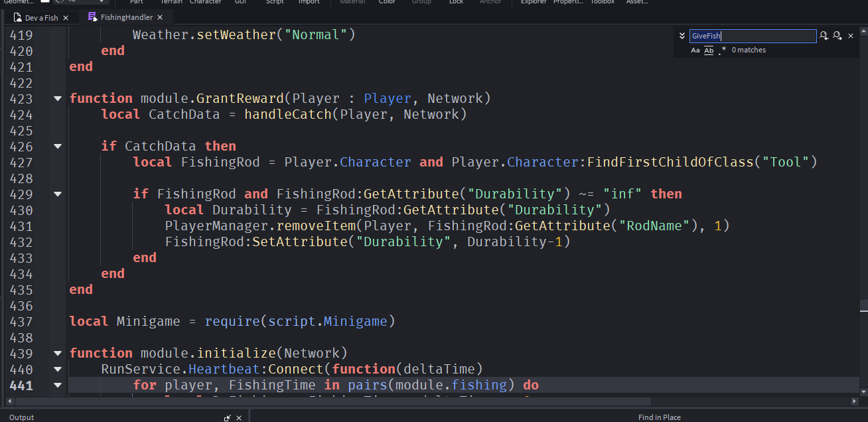Click the GrantReward function name
This screenshot has width=868, height=422.
240,98
